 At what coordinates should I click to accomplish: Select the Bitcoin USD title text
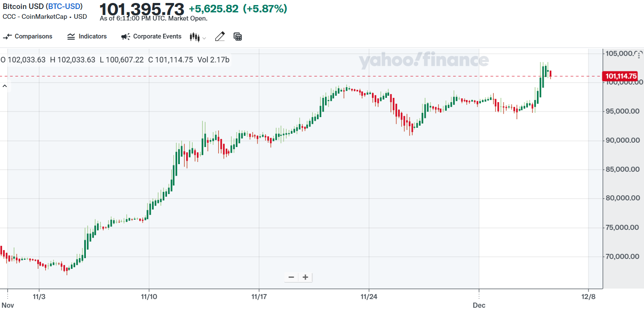click(23, 6)
